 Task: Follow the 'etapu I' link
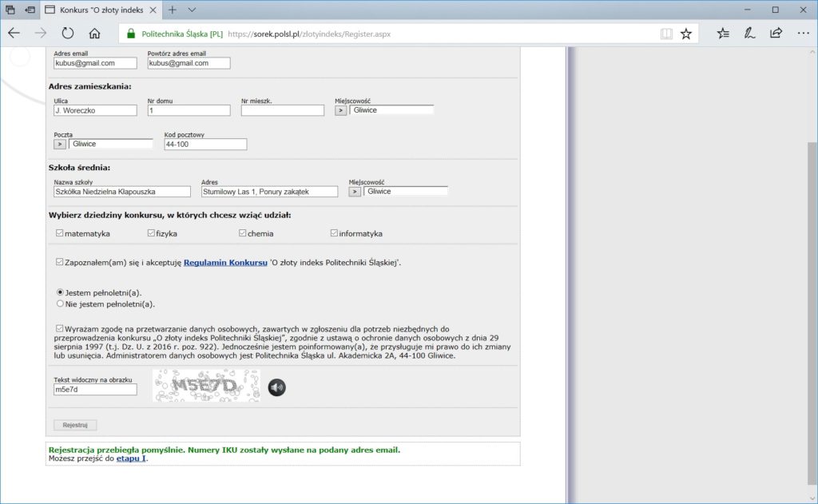click(x=132, y=458)
